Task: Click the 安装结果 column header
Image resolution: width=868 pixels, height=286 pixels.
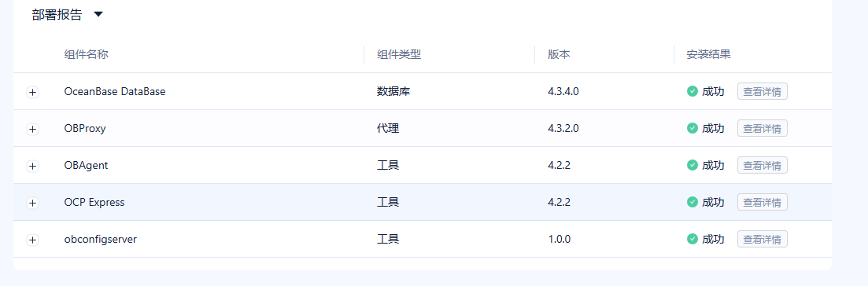Action: 708,54
